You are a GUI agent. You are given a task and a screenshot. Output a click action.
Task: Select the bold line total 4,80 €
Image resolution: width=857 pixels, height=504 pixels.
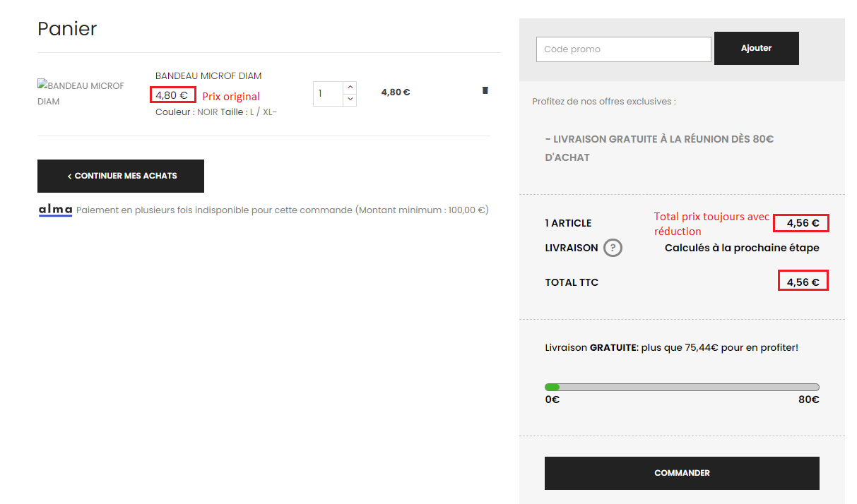click(396, 92)
